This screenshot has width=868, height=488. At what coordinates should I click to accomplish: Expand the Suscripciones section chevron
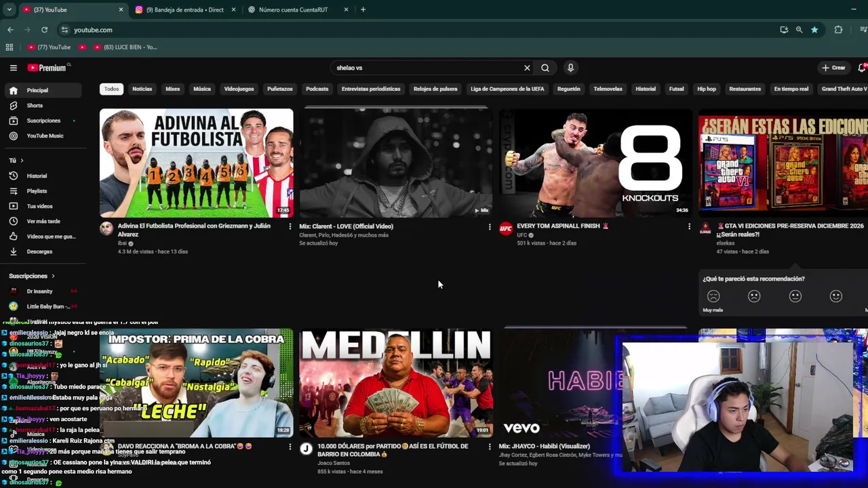[53, 276]
